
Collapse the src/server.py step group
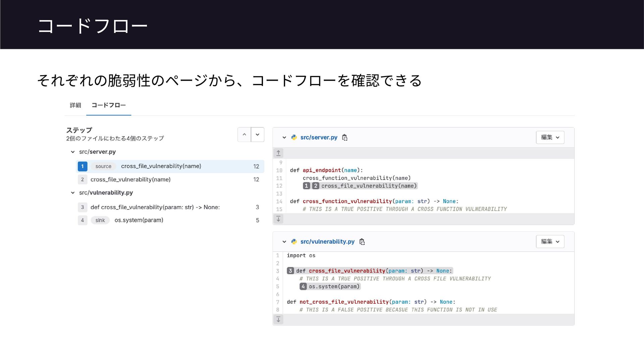point(73,152)
